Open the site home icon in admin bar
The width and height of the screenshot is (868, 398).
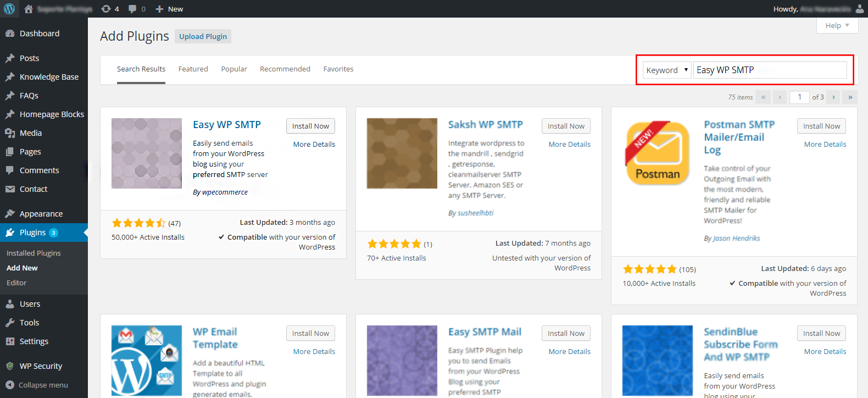tap(29, 9)
